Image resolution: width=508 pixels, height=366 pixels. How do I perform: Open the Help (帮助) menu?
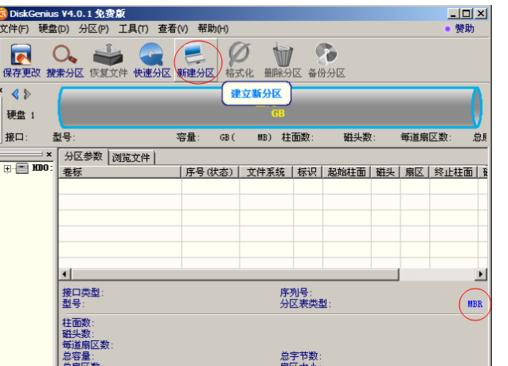(x=213, y=29)
